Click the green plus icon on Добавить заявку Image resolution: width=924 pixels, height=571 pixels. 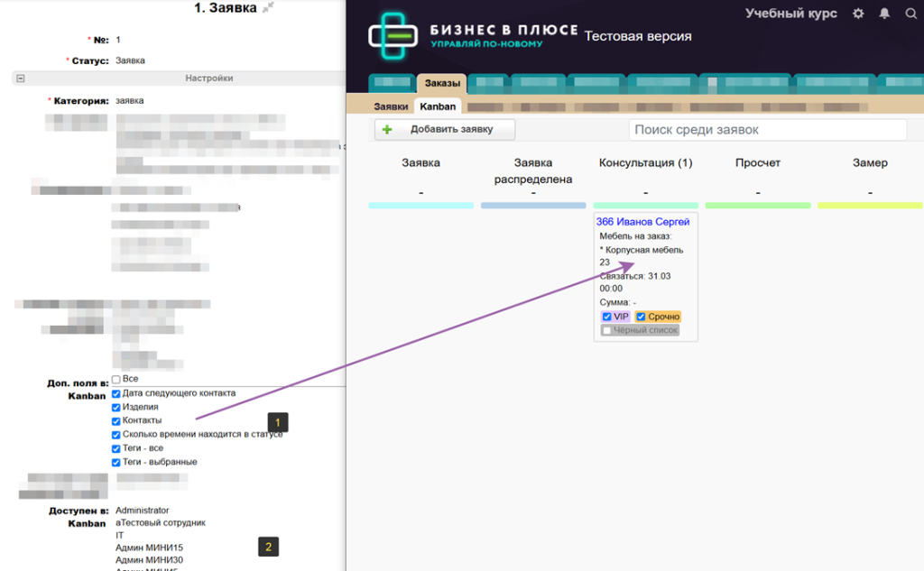[x=388, y=130]
